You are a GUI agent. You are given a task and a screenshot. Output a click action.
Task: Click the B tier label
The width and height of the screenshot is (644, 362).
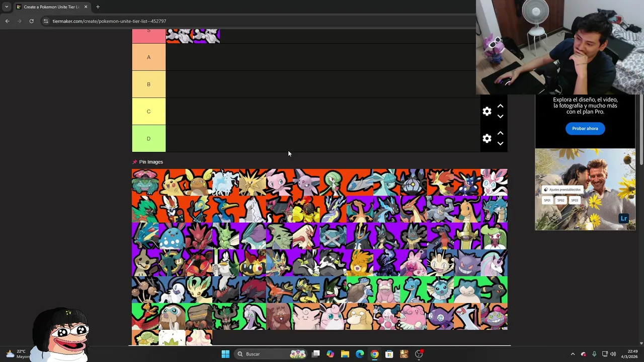coord(148,84)
